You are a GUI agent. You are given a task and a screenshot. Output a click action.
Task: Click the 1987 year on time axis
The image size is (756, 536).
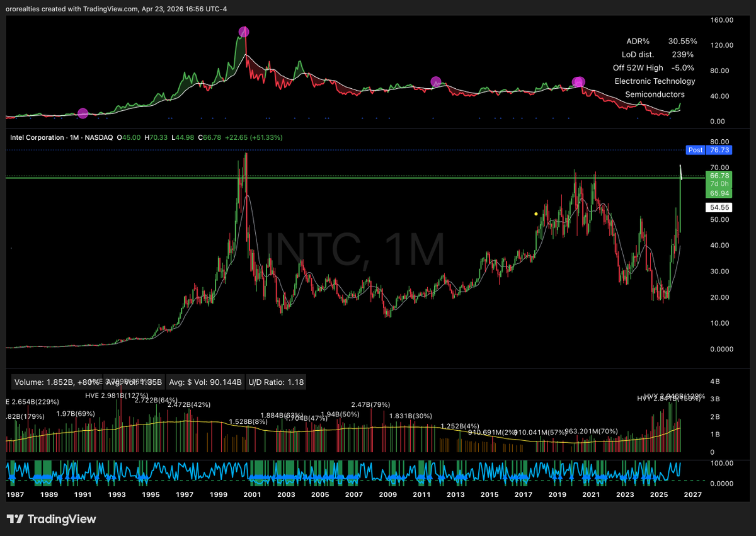tap(15, 496)
